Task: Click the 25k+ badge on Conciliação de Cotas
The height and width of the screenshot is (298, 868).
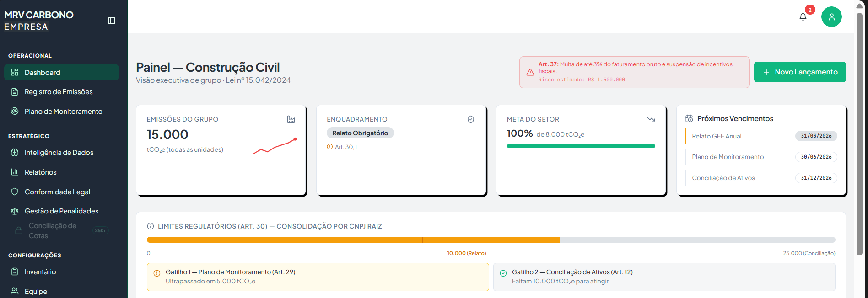Action: point(100,231)
